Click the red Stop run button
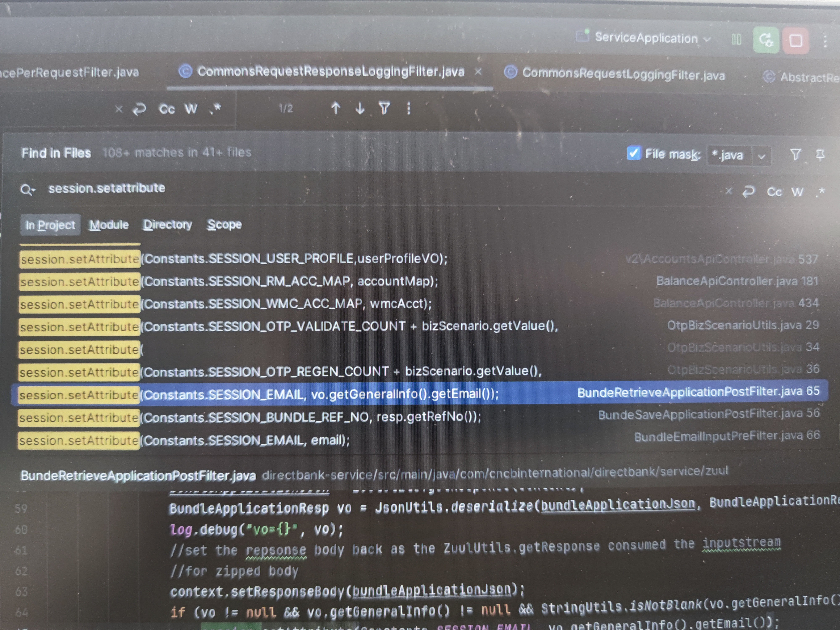The height and width of the screenshot is (630, 840). point(795,40)
